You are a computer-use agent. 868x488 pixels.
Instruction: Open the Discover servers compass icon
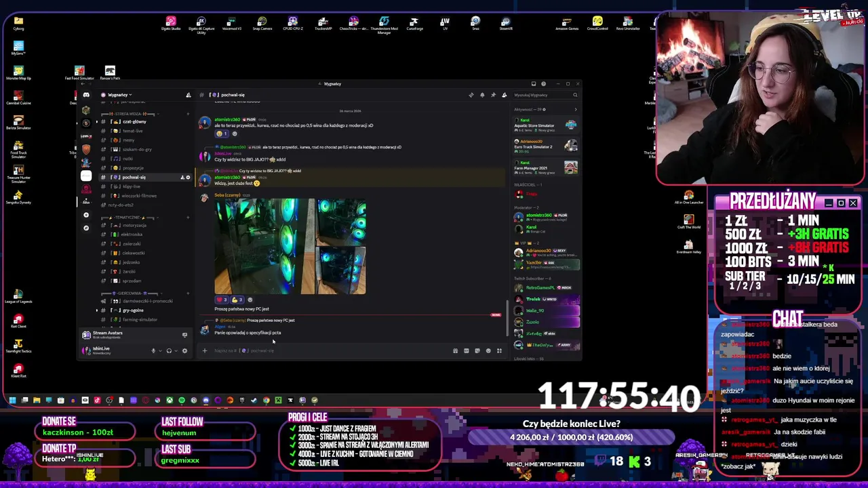pos(86,228)
